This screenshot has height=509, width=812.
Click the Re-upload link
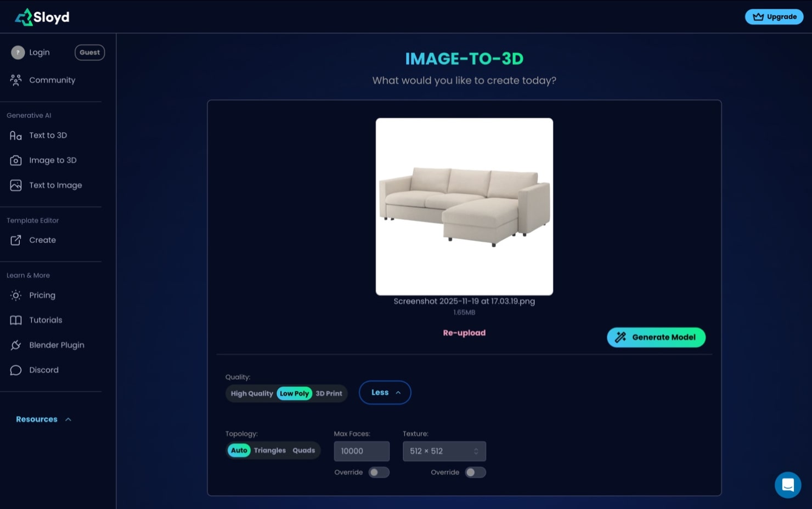click(464, 332)
